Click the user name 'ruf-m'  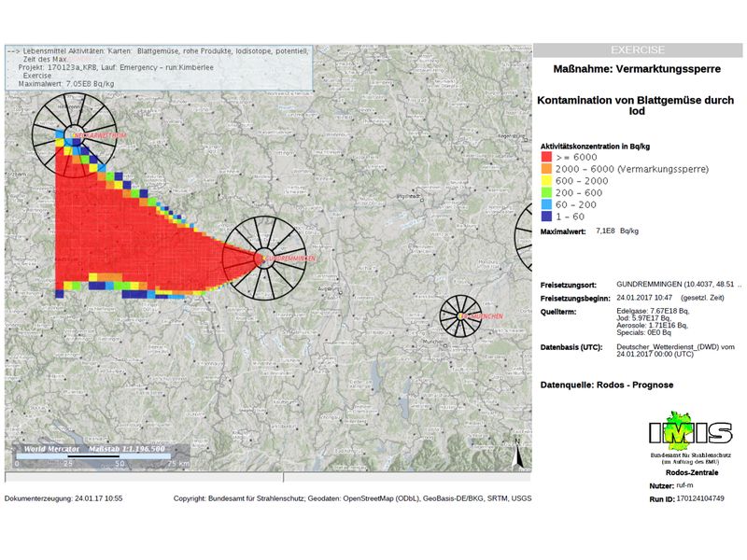click(x=684, y=485)
